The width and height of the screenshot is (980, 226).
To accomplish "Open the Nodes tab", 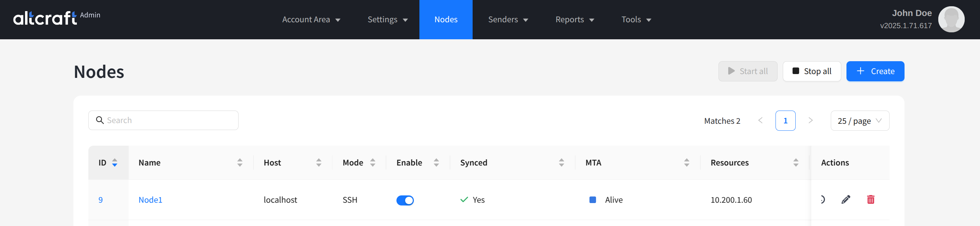I will (x=445, y=19).
